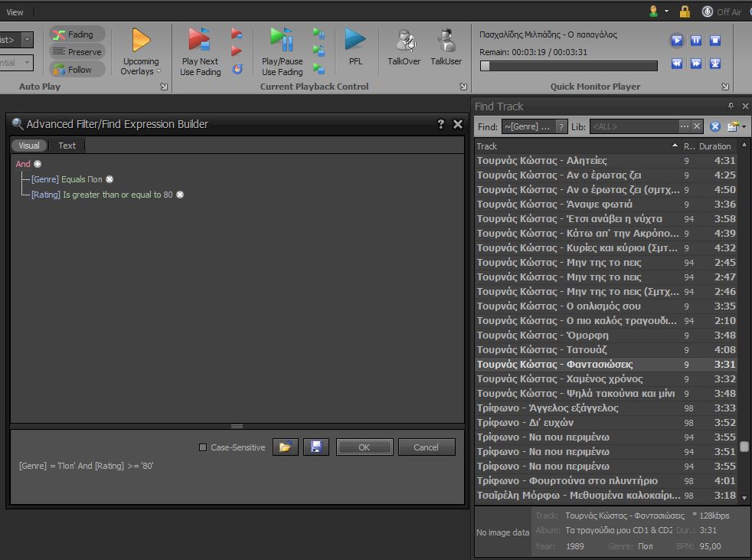Toggle the Fading auto play option
Screen dimensions: 752x560
77,34
